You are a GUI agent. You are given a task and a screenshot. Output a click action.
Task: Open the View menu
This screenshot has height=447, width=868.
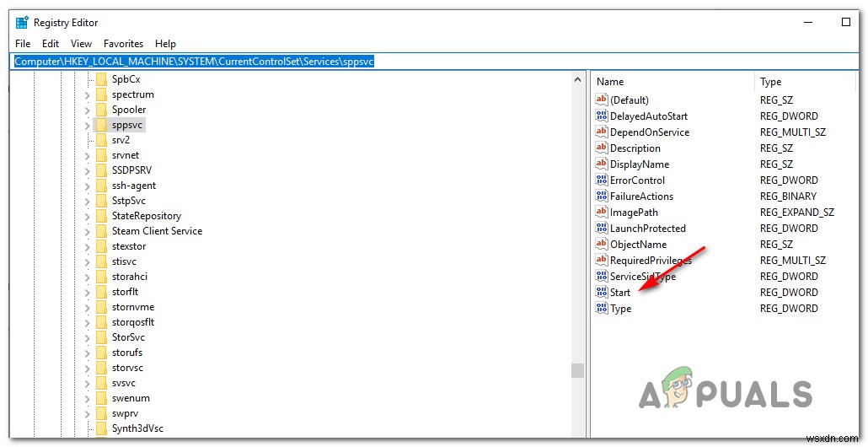pyautogui.click(x=82, y=44)
